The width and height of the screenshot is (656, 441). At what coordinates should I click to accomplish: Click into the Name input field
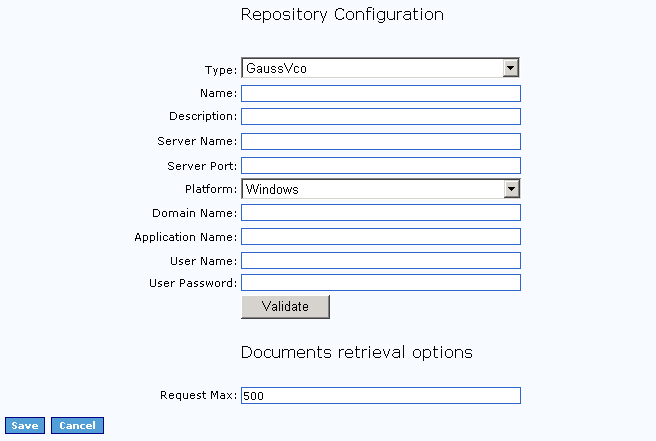(381, 93)
